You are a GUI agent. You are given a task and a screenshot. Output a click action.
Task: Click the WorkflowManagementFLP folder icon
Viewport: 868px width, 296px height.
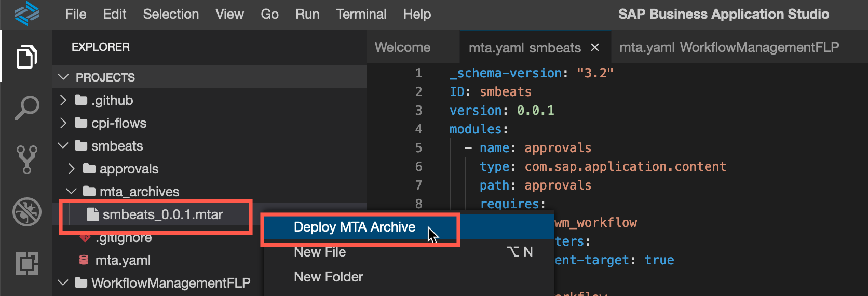point(80,282)
